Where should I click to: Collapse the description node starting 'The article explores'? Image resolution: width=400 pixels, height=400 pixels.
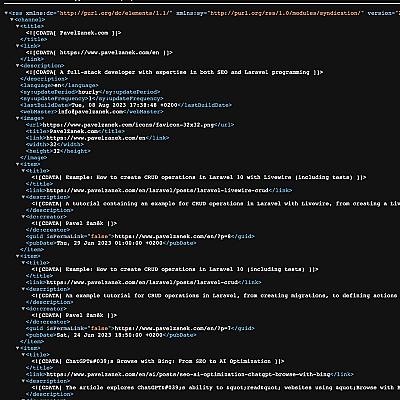click(23, 381)
